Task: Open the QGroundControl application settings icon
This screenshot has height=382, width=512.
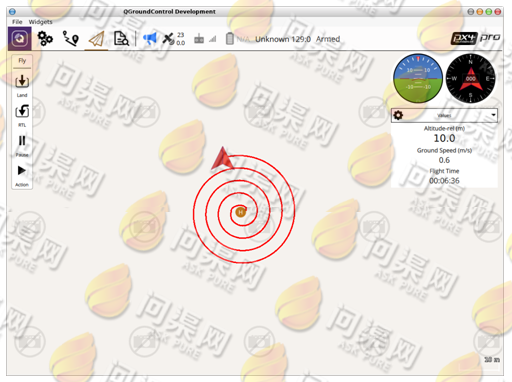Action: coord(20,39)
